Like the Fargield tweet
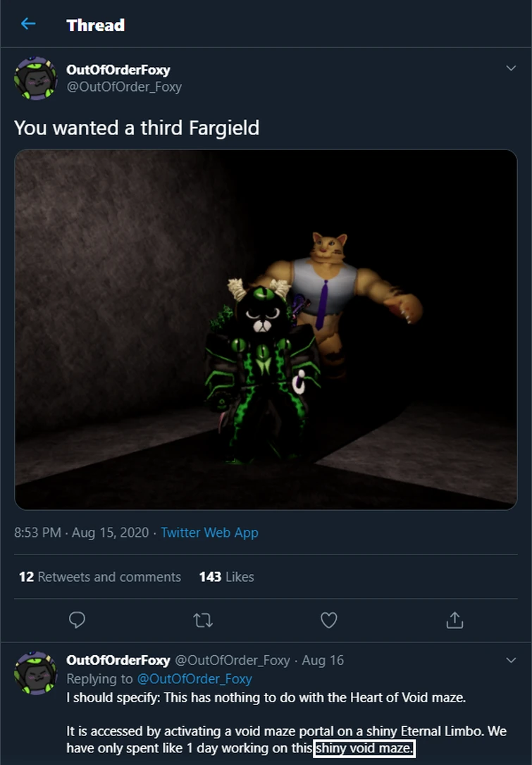 pyautogui.click(x=328, y=620)
